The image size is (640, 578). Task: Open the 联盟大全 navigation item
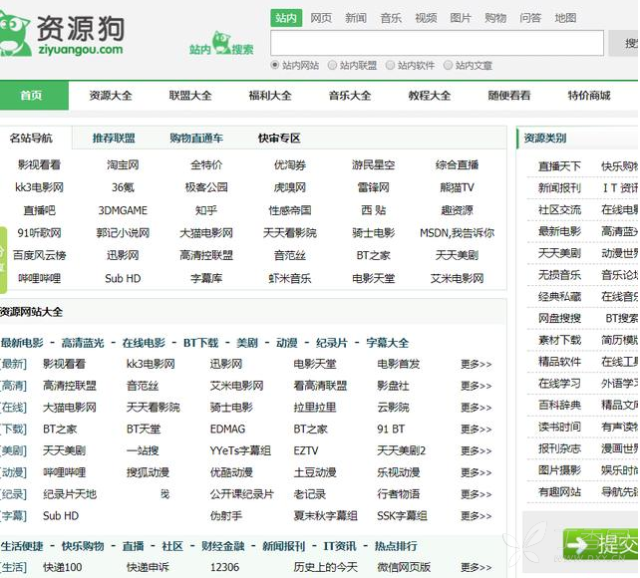pyautogui.click(x=190, y=96)
